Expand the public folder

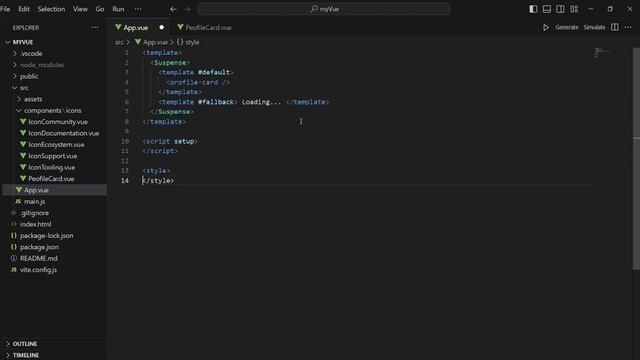pyautogui.click(x=29, y=76)
